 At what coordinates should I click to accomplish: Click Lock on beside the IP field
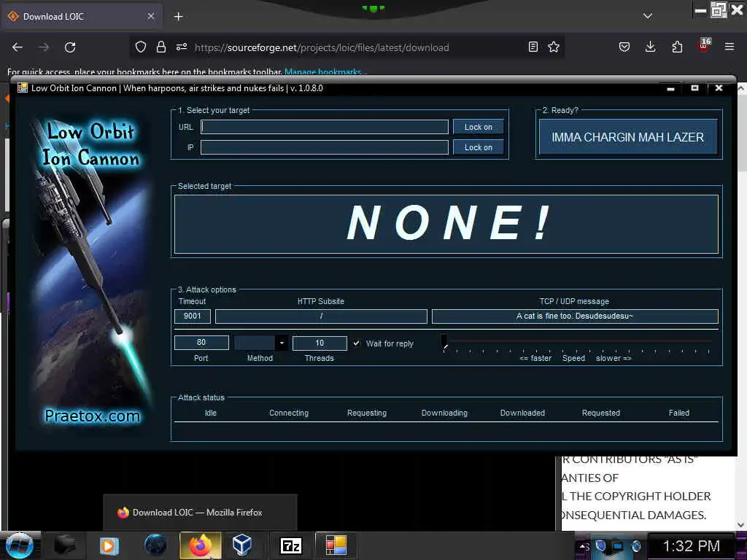tap(479, 147)
